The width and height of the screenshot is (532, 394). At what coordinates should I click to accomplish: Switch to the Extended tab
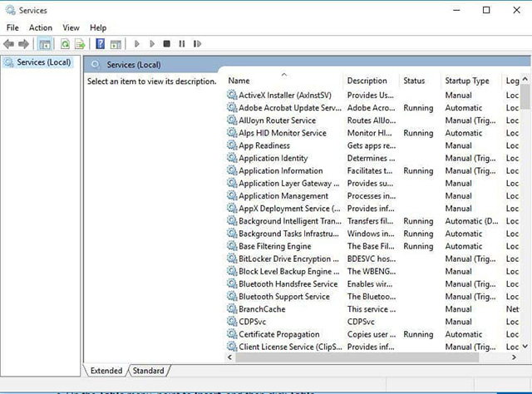pyautogui.click(x=106, y=371)
